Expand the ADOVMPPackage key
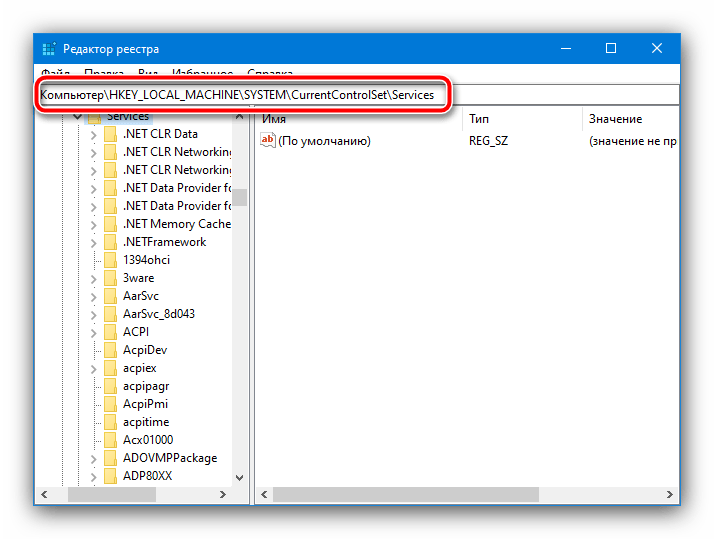 93,459
